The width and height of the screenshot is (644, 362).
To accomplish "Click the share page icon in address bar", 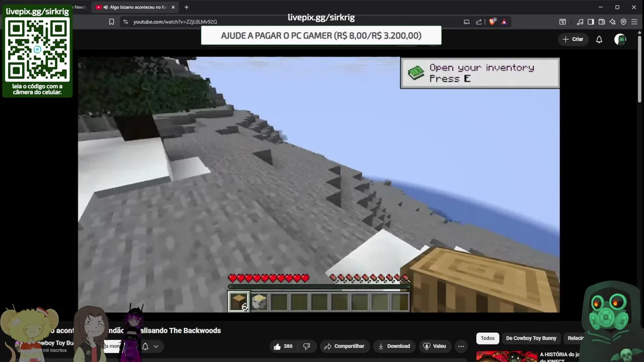I will tap(479, 22).
